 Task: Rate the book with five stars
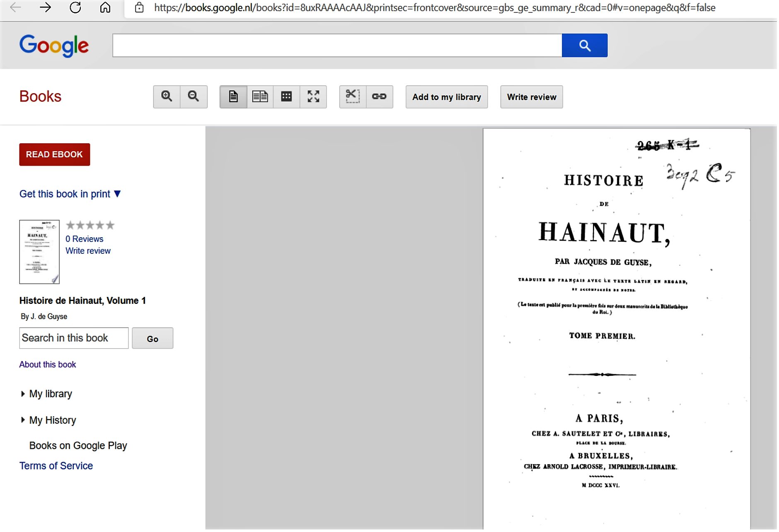110,226
